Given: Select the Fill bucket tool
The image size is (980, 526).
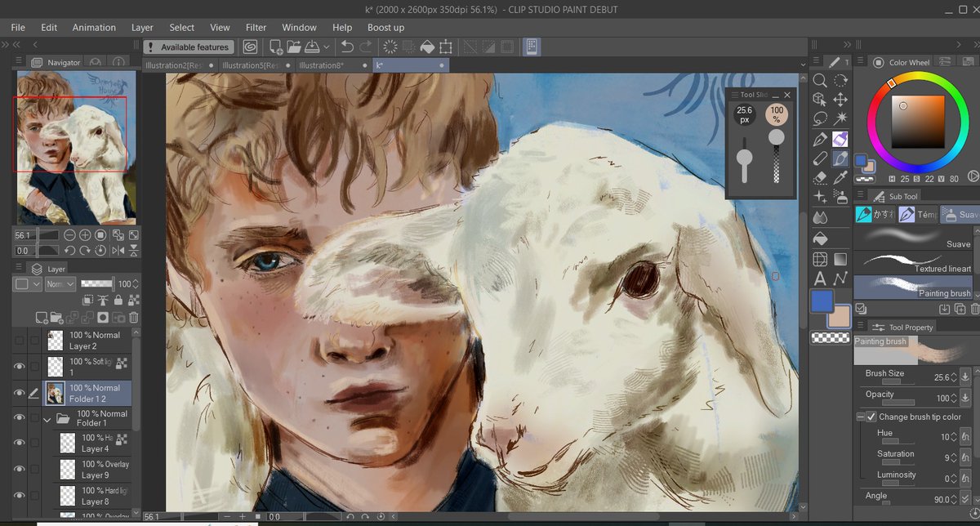Looking at the screenshot, I should [820, 238].
